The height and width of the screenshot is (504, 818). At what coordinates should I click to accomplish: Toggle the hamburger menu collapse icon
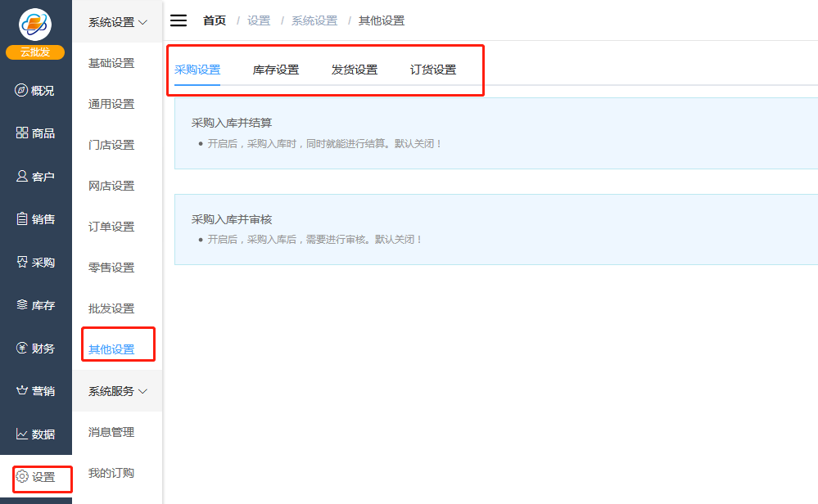(179, 20)
